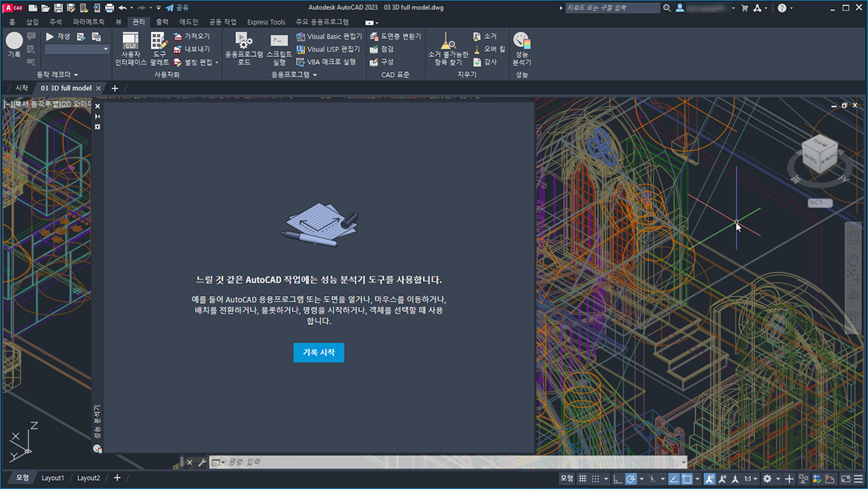Click 구성 CAD standards configure
The image size is (868, 489).
382,62
